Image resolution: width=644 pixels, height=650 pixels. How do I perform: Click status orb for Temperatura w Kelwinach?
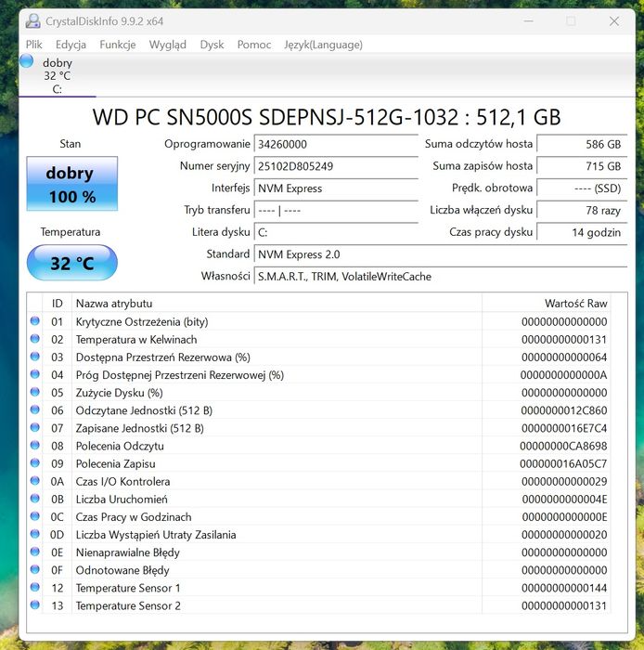pyautogui.click(x=34, y=339)
